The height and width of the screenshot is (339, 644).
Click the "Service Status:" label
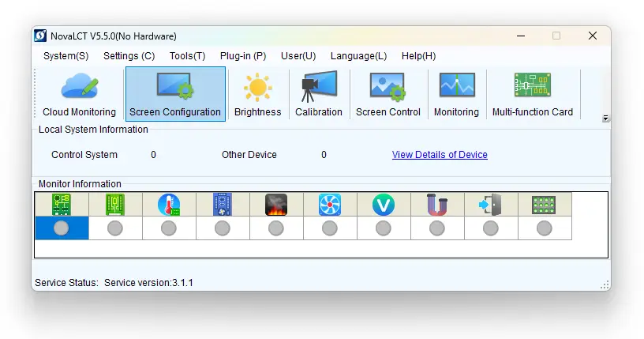[66, 283]
